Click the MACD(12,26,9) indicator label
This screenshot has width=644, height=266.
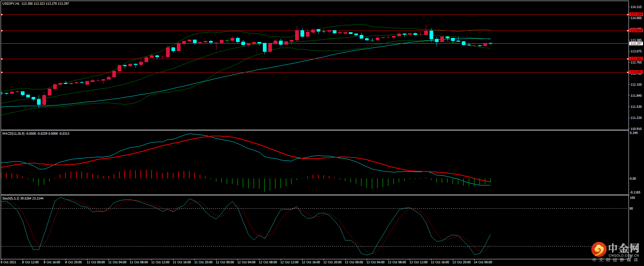click(13, 134)
